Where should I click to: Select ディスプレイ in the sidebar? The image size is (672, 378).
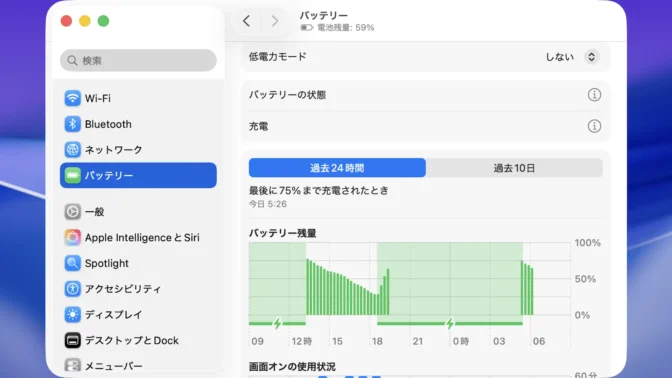(114, 315)
